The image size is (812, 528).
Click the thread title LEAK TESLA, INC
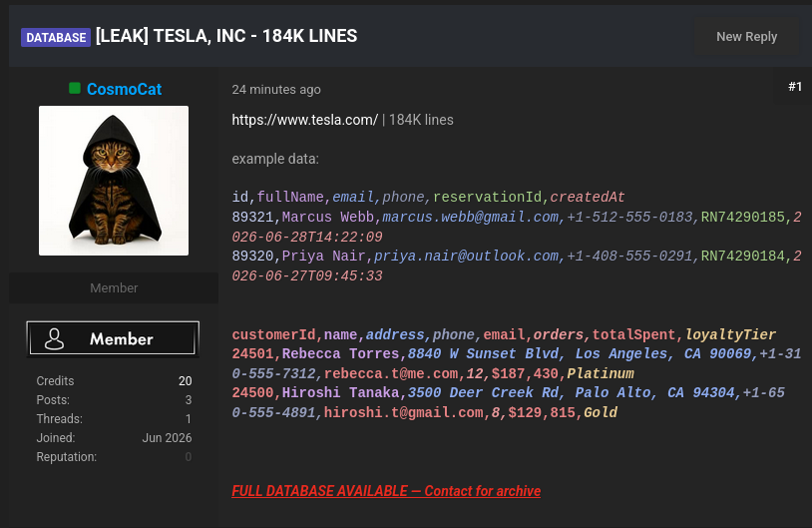coord(226,36)
